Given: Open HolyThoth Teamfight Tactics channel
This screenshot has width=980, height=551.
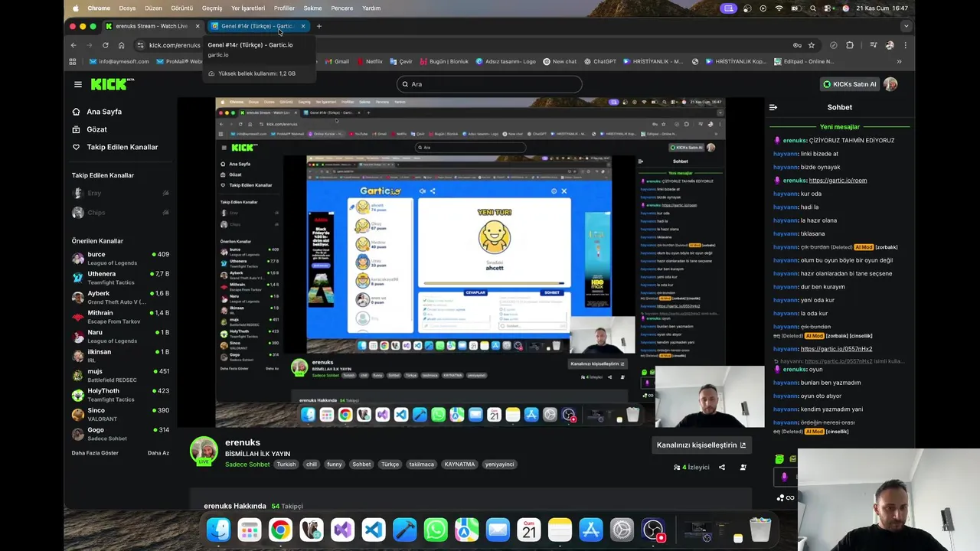Looking at the screenshot, I should [x=120, y=395].
